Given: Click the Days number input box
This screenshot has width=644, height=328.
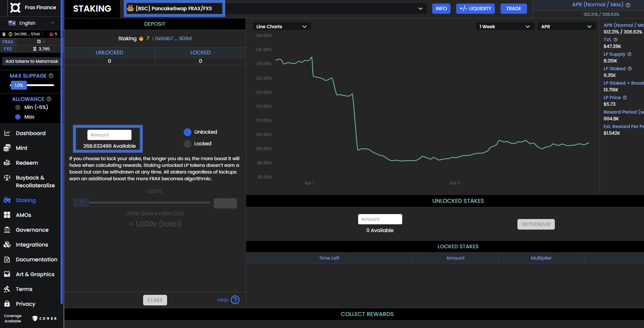Looking at the screenshot, I should [x=225, y=203].
